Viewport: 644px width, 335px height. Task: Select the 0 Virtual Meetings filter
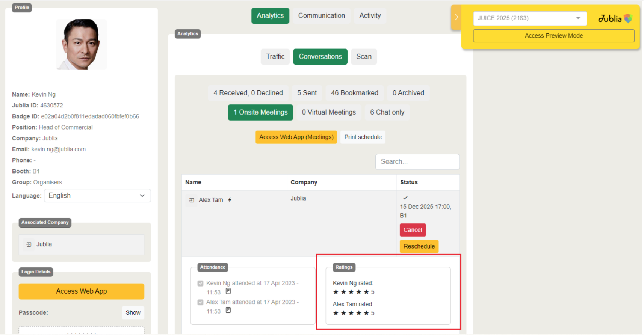329,112
